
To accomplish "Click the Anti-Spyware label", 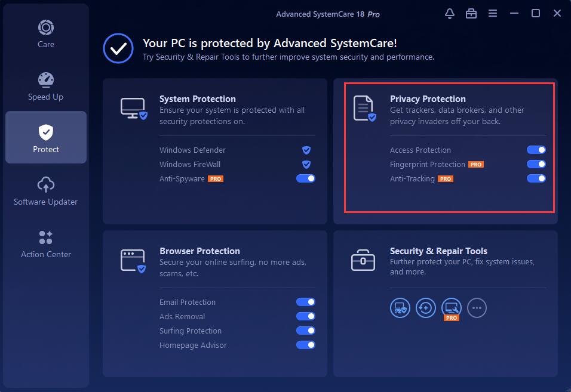I will tap(182, 179).
